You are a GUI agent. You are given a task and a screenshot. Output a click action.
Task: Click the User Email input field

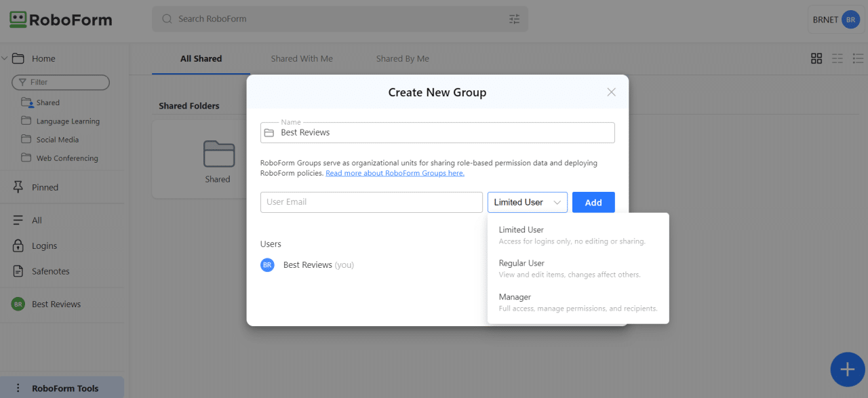371,202
